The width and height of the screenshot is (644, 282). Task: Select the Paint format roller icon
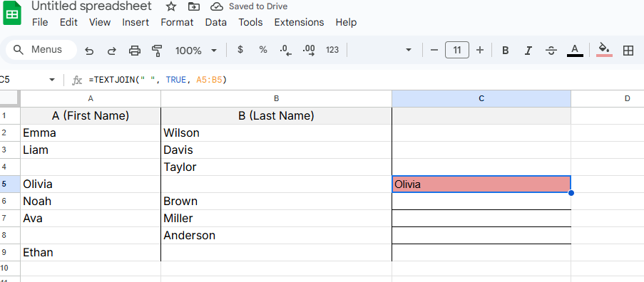(157, 51)
